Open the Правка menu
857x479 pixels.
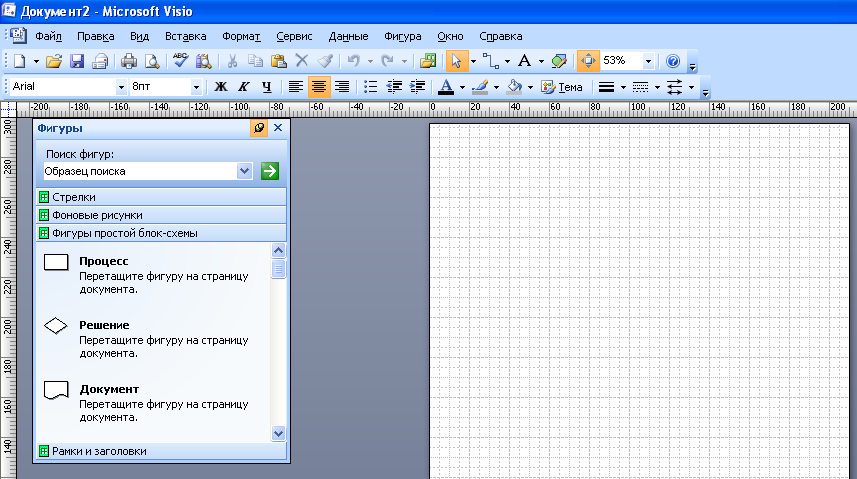coord(96,36)
